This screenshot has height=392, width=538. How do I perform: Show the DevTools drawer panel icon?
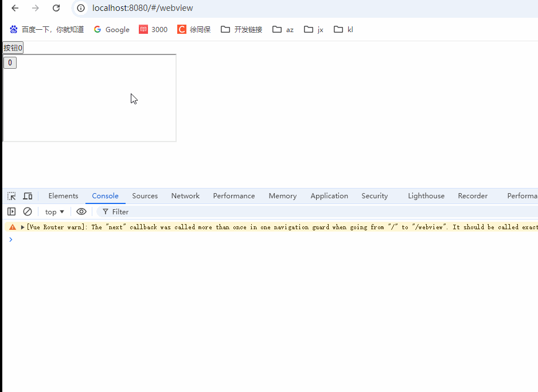click(11, 211)
